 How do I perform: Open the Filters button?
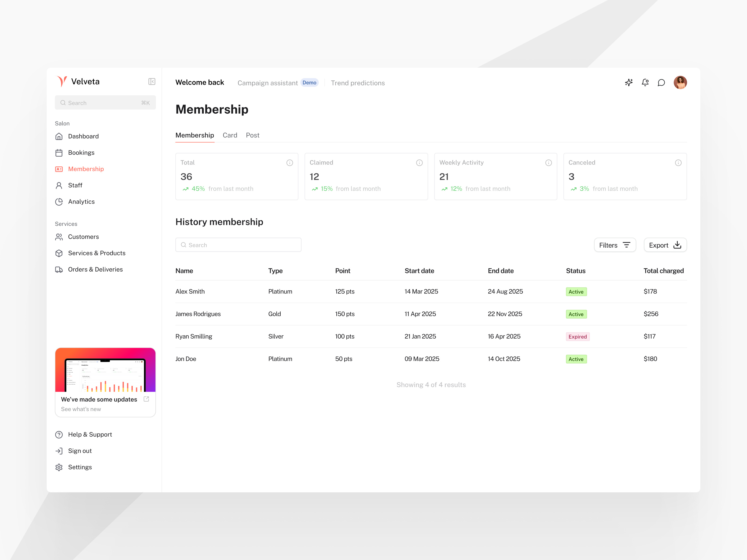[615, 245]
